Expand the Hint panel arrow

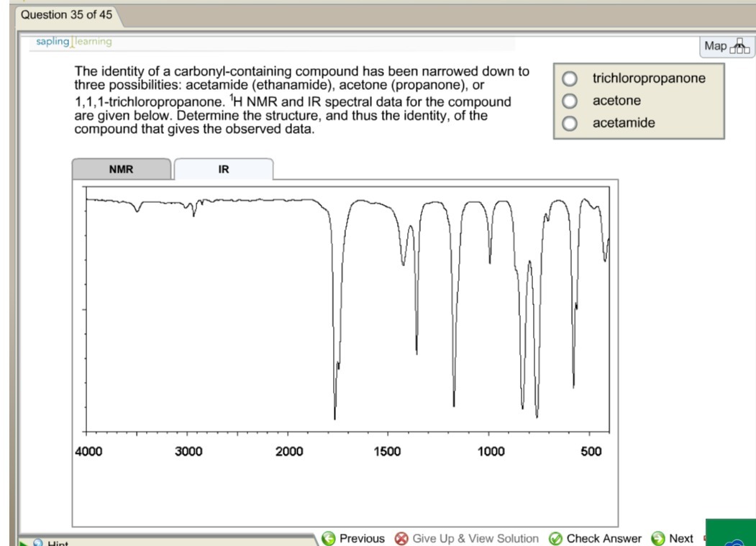tap(24, 543)
